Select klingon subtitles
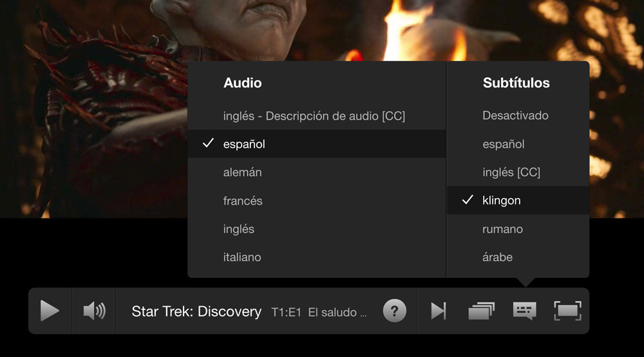This screenshot has height=357, width=644. pos(518,201)
